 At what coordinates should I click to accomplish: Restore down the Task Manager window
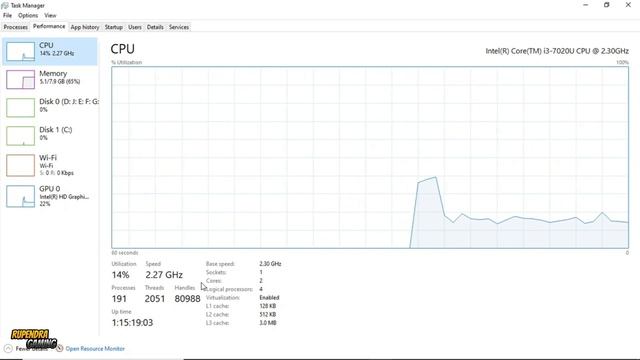coord(607,5)
